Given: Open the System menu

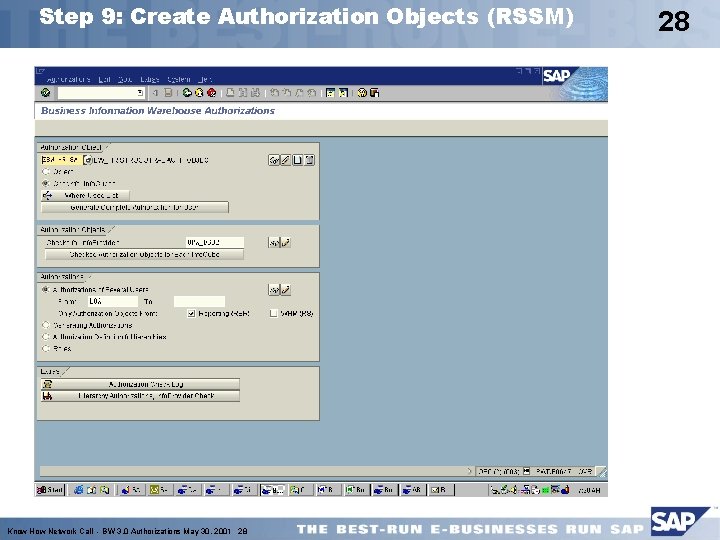Looking at the screenshot, I should click(179, 79).
